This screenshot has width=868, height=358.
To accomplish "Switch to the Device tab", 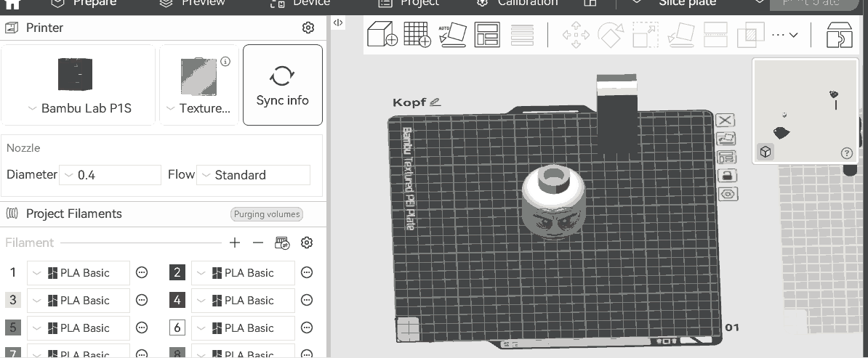I will [300, 4].
